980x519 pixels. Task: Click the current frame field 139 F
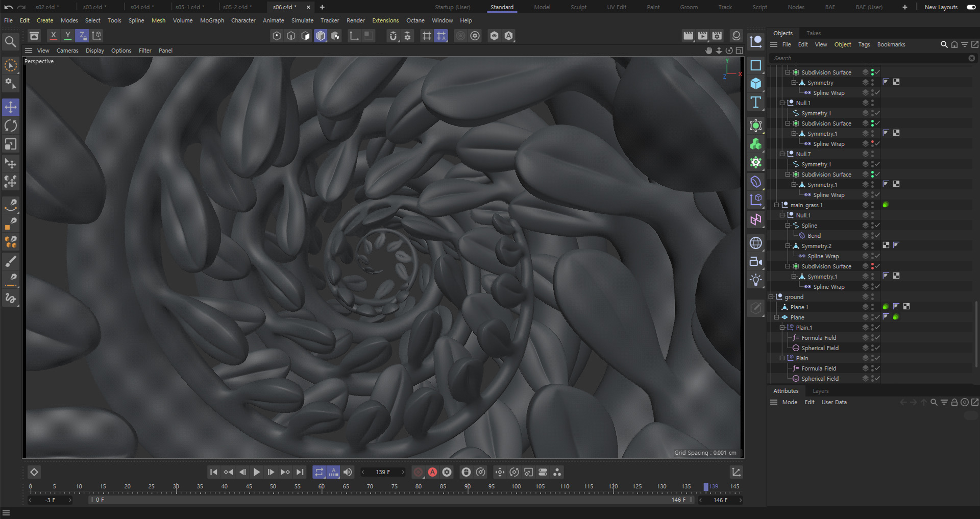pyautogui.click(x=383, y=472)
